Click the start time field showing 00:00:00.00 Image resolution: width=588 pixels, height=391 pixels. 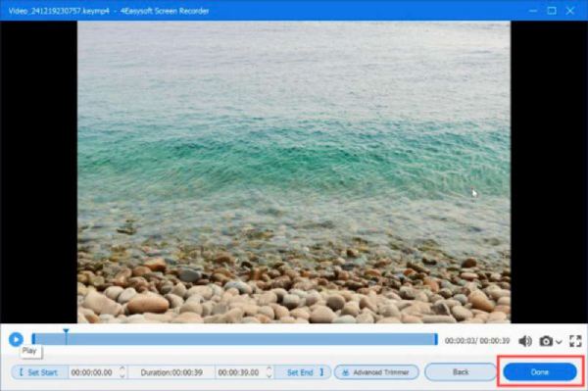[92, 372]
